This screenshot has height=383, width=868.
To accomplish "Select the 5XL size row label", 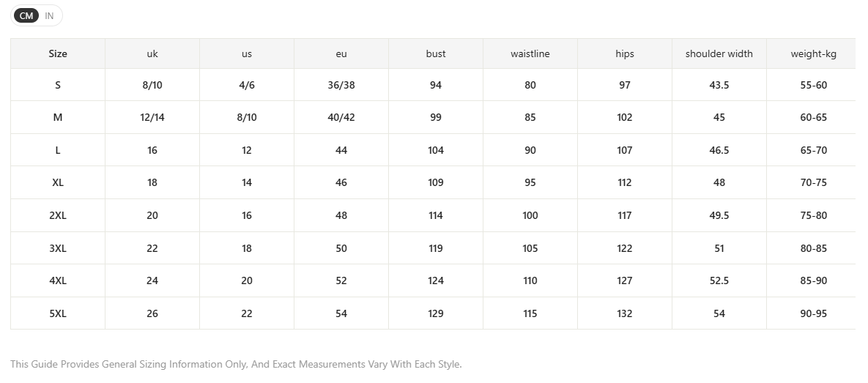I will click(x=58, y=313).
